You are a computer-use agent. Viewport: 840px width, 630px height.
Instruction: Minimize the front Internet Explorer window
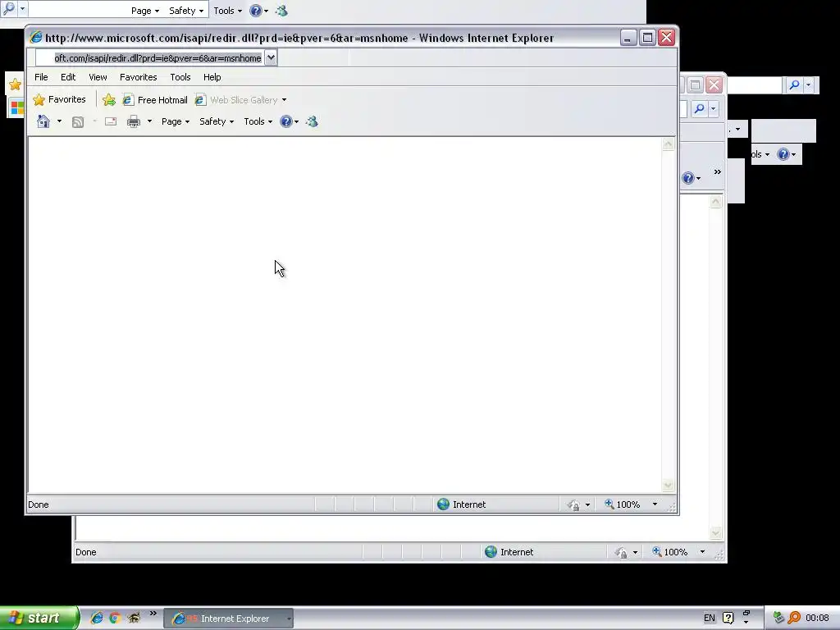pyautogui.click(x=628, y=38)
